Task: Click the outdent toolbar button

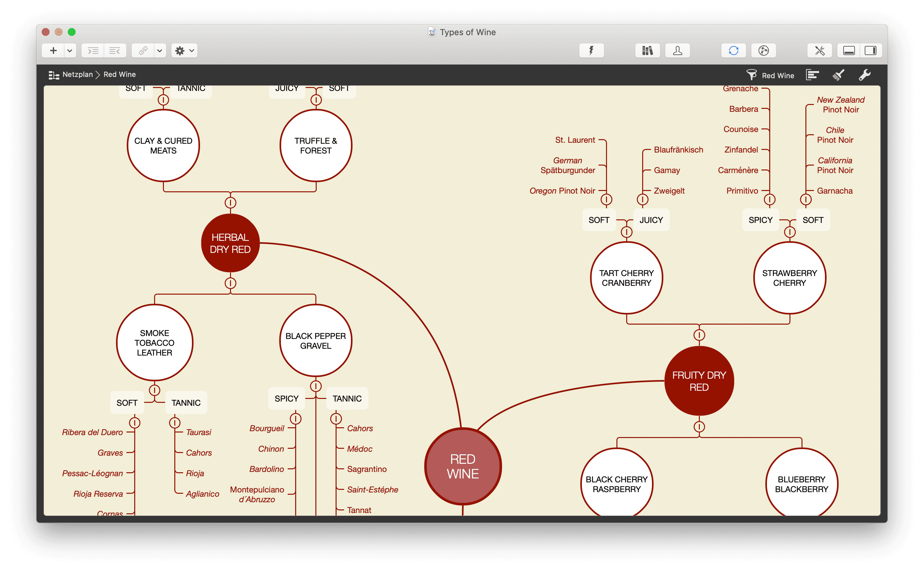Action: 114,51
